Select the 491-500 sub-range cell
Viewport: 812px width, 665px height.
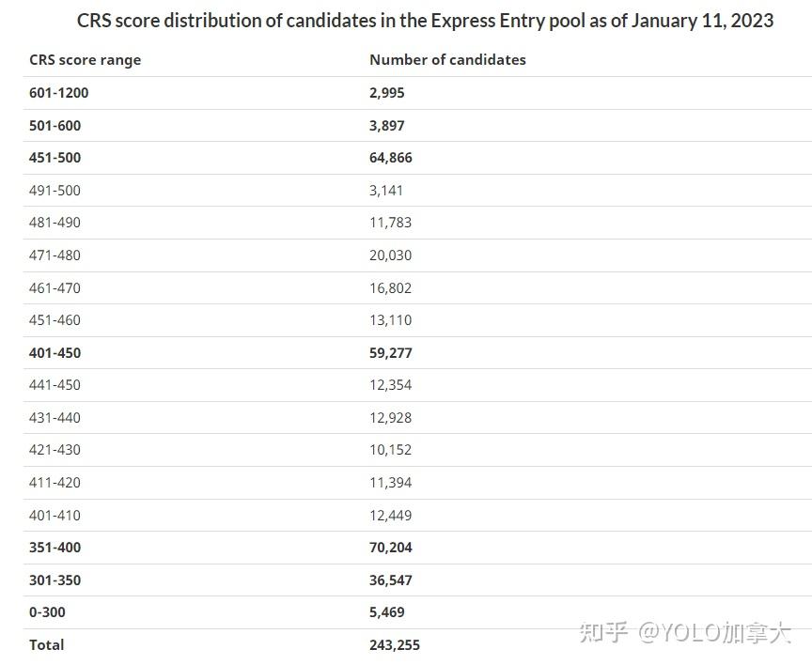click(x=55, y=191)
